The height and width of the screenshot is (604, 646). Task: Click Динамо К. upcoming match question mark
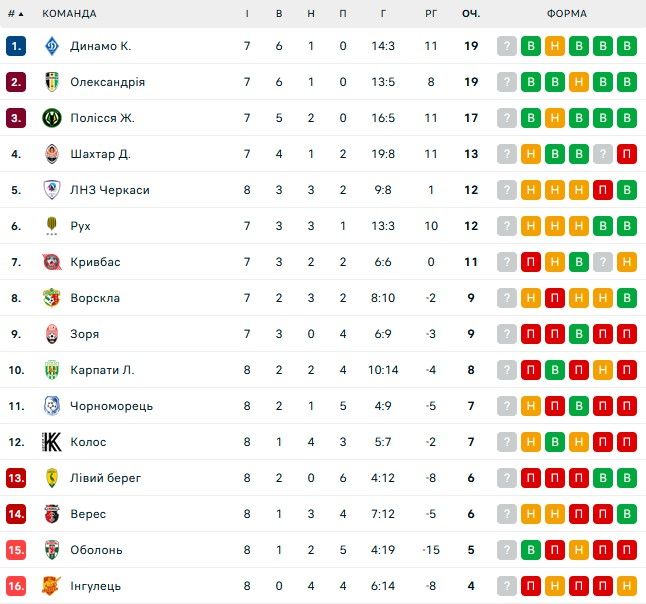[507, 46]
